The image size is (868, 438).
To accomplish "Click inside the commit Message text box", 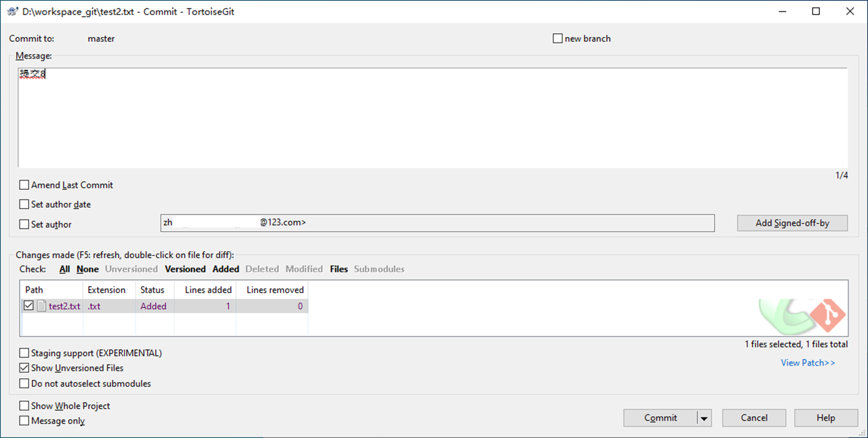I will pos(433,118).
